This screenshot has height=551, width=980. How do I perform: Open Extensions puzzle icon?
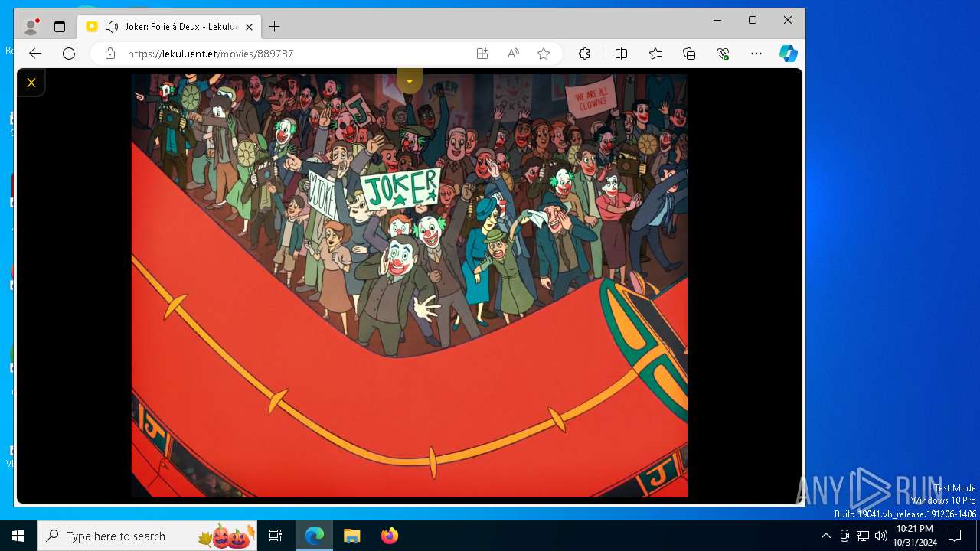tap(584, 54)
